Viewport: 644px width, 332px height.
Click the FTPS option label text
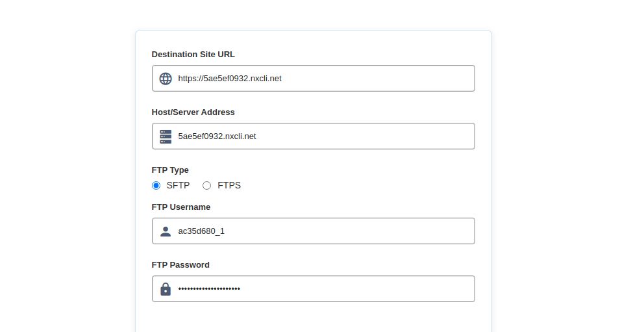(229, 186)
